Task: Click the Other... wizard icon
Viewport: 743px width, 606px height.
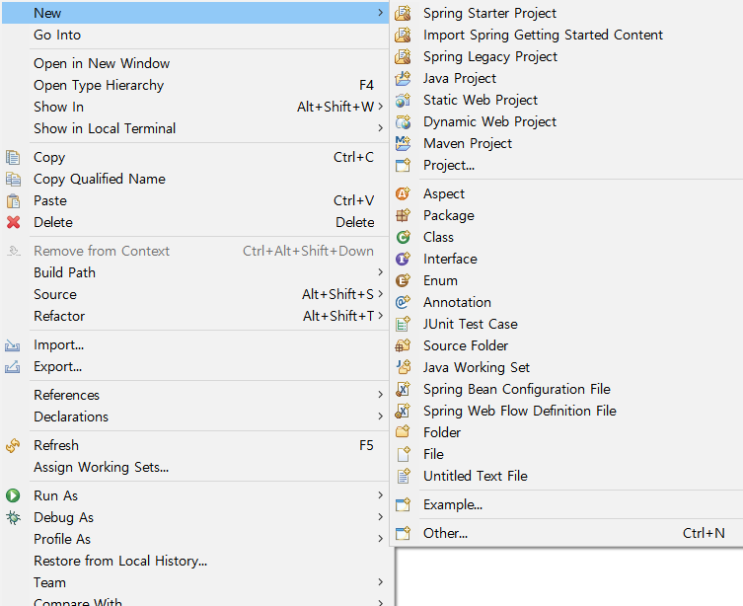Action: (403, 534)
